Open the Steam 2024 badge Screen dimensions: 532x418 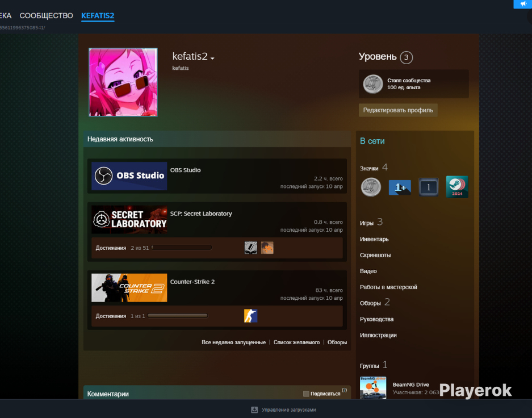point(457,187)
